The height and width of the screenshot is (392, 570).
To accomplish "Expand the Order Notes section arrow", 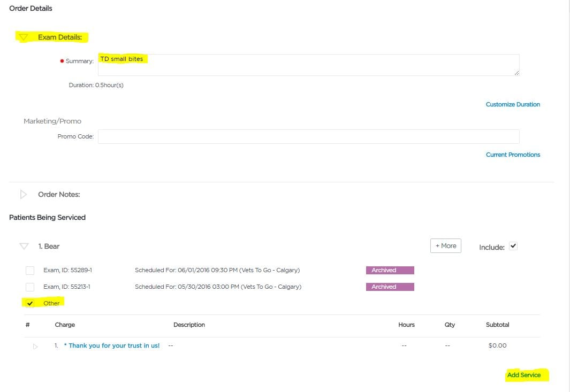I will click(24, 194).
